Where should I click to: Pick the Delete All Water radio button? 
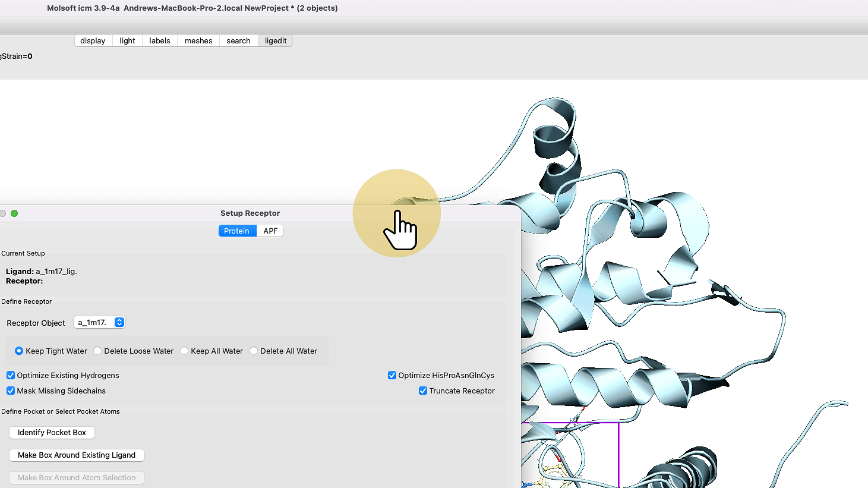(x=254, y=351)
